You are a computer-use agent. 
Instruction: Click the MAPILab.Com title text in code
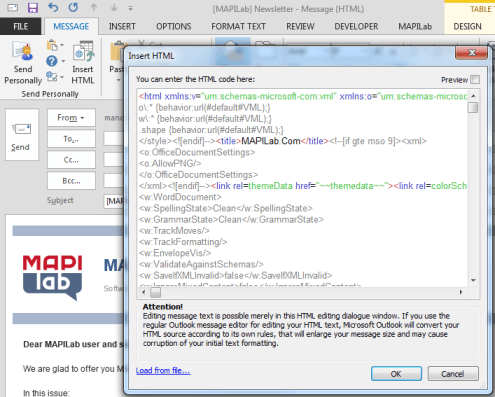tap(271, 141)
